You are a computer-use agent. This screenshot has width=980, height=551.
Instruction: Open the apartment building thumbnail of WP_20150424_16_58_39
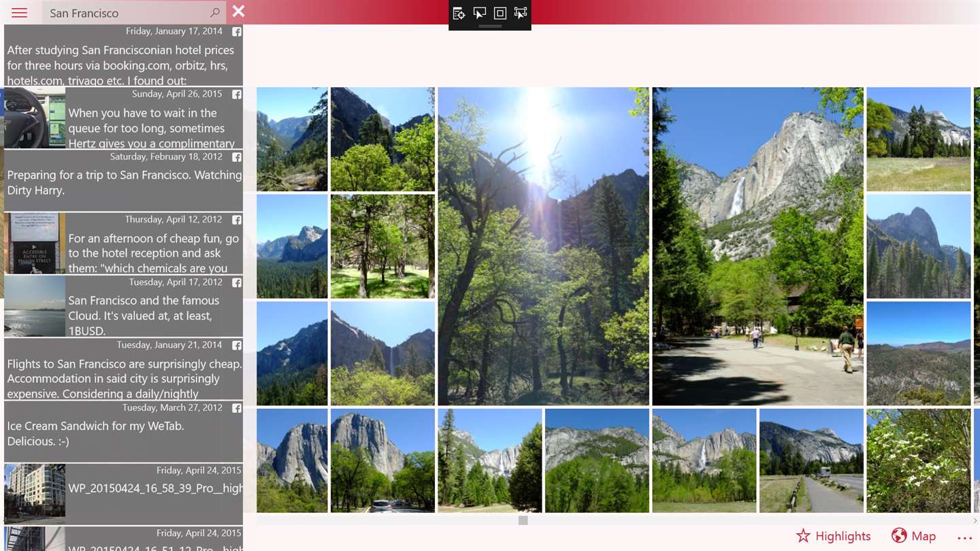coord(35,494)
